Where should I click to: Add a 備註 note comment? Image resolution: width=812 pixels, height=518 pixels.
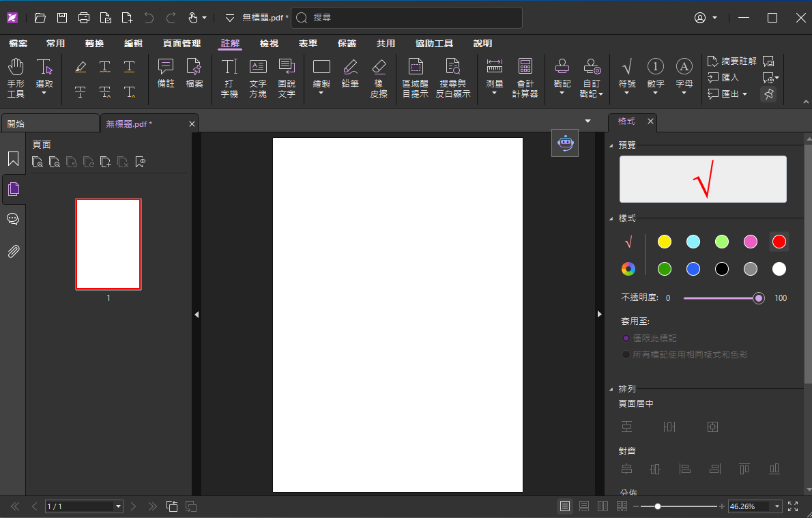pyautogui.click(x=166, y=74)
